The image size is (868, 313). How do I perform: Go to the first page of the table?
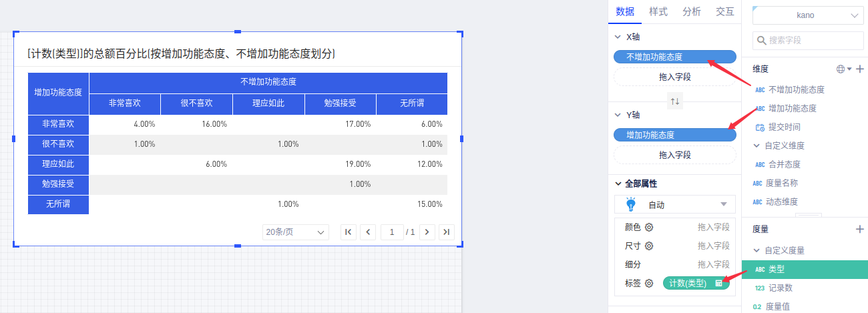[x=348, y=232]
